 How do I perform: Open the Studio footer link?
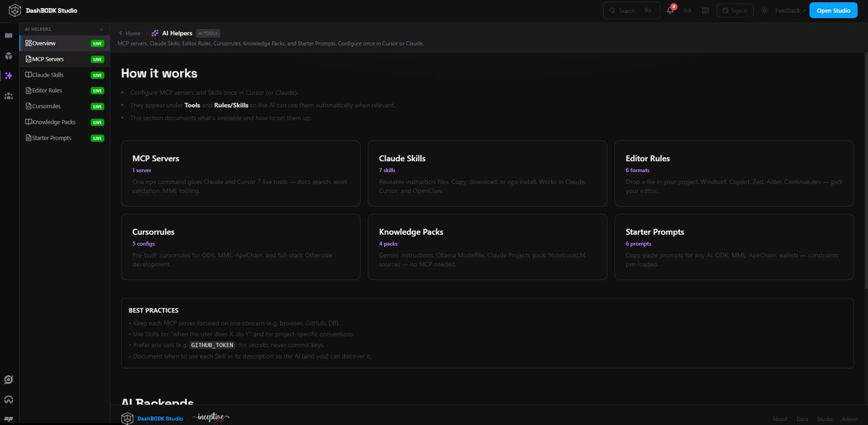pos(825,418)
